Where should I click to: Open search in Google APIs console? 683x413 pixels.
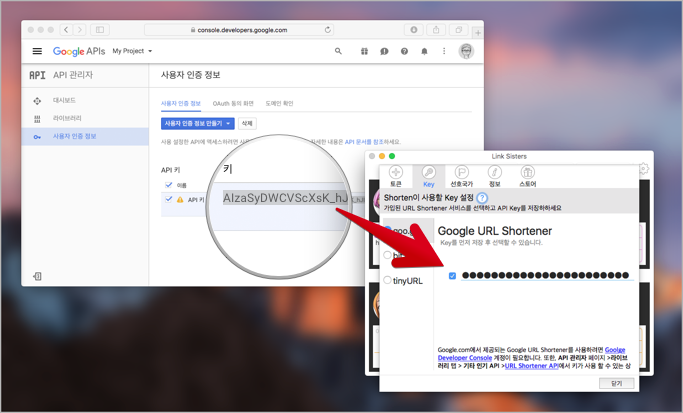coord(338,51)
